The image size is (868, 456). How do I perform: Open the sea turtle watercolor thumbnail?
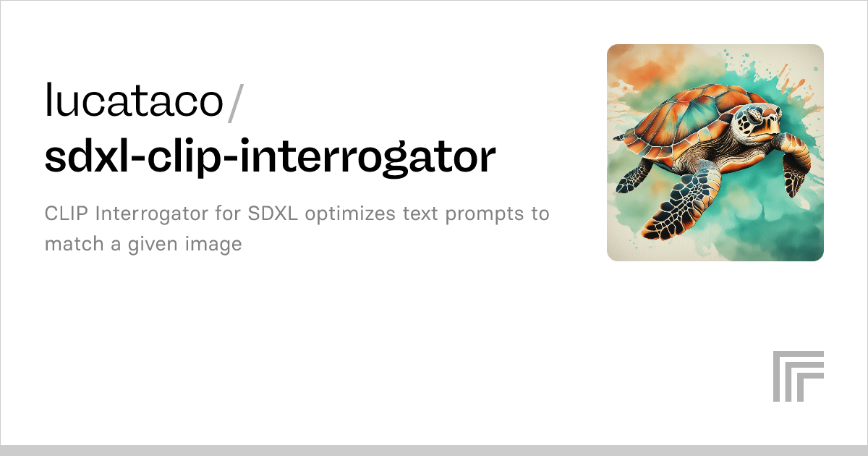pos(715,153)
